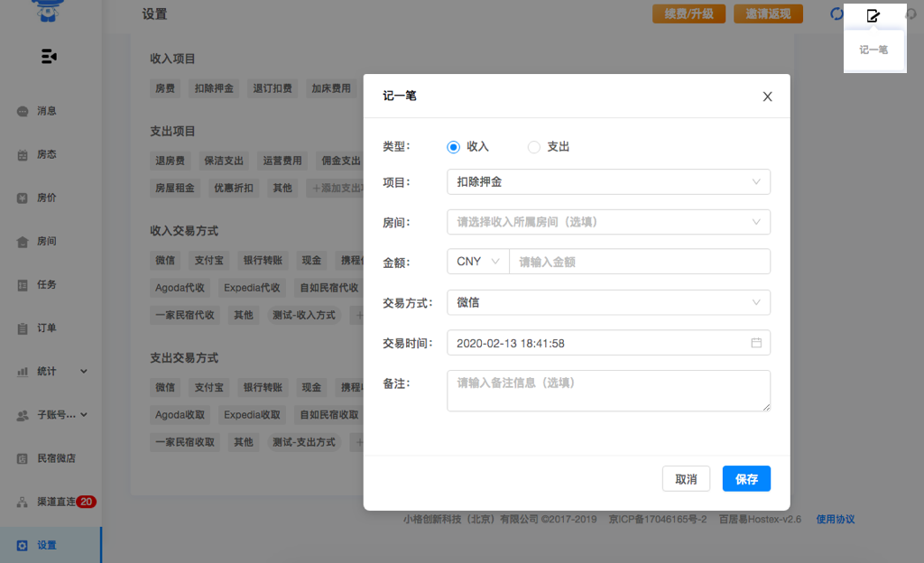Click the 取消 button

click(x=686, y=479)
